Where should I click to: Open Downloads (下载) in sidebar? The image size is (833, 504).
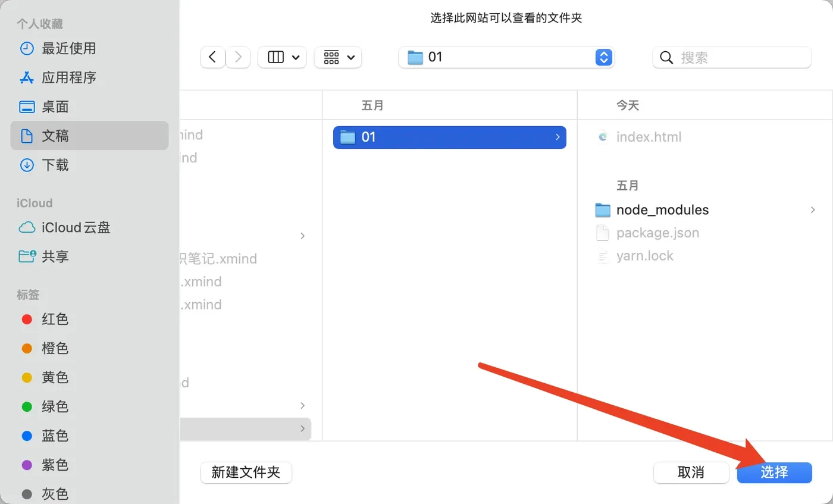pos(89,165)
